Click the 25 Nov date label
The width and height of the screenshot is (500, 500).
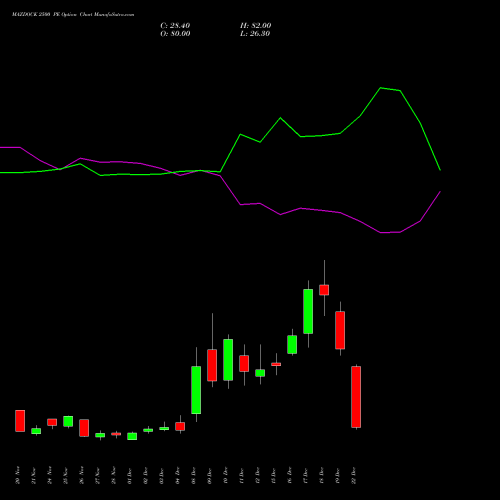66,475
